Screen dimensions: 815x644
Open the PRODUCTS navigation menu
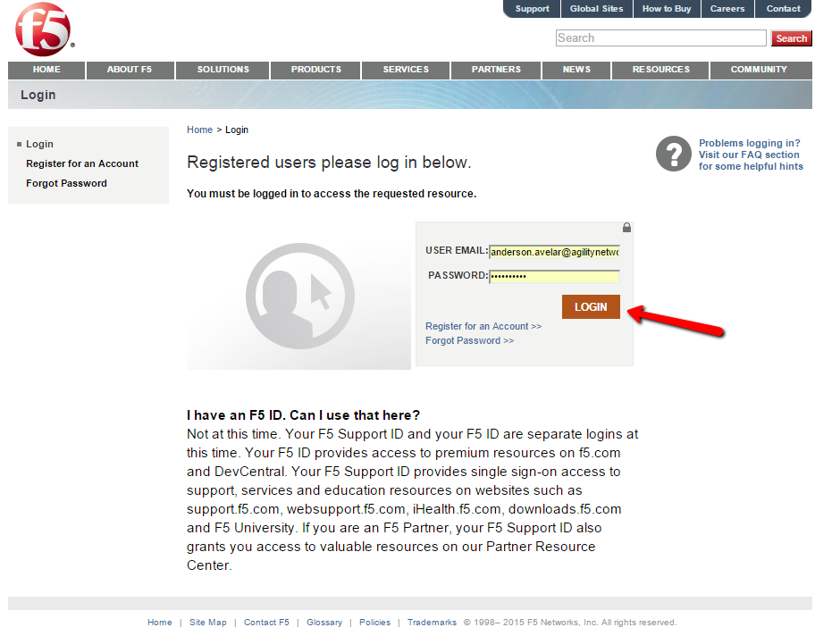[316, 70]
